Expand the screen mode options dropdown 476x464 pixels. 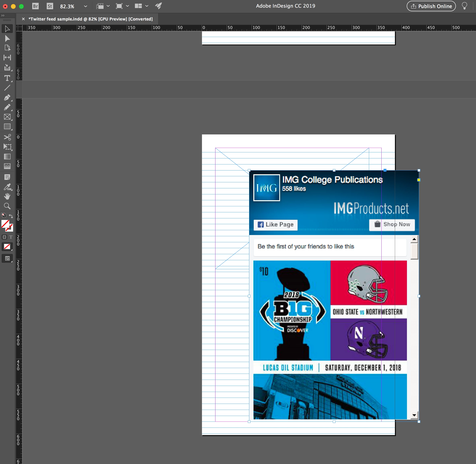(x=127, y=6)
